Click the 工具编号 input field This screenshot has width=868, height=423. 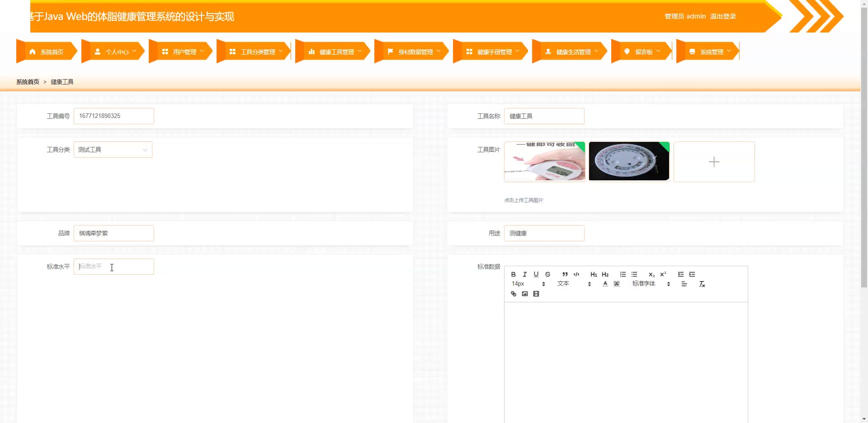coord(114,116)
